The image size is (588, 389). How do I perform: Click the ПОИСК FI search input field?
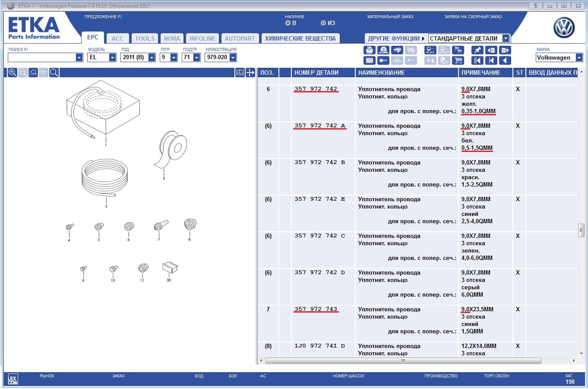tap(41, 57)
